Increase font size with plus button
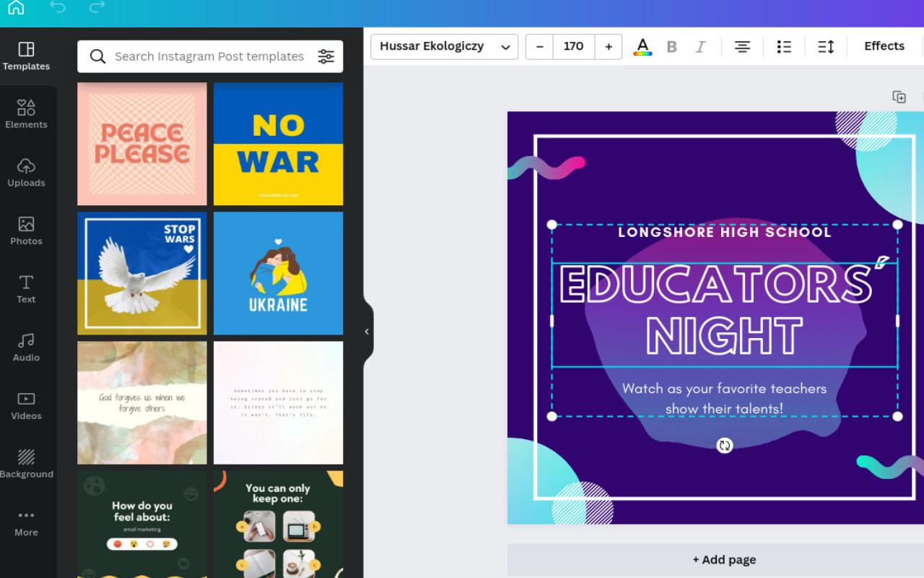The image size is (924, 578). pyautogui.click(x=609, y=46)
